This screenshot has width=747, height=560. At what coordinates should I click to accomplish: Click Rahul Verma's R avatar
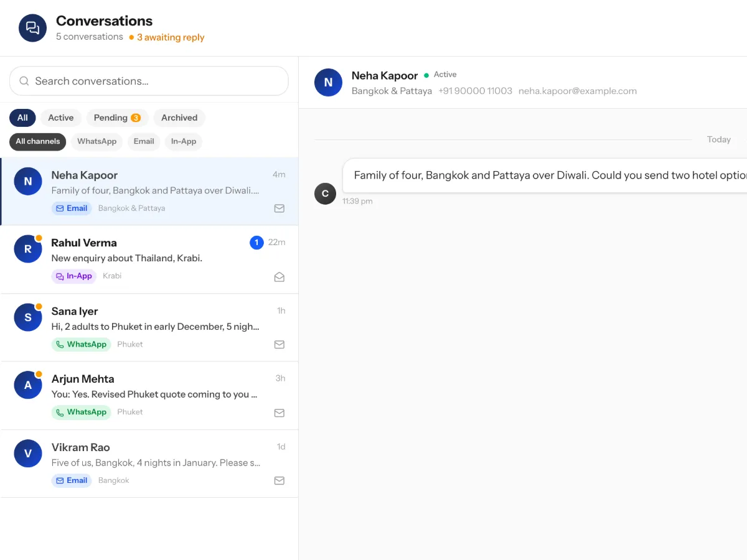pos(28,249)
